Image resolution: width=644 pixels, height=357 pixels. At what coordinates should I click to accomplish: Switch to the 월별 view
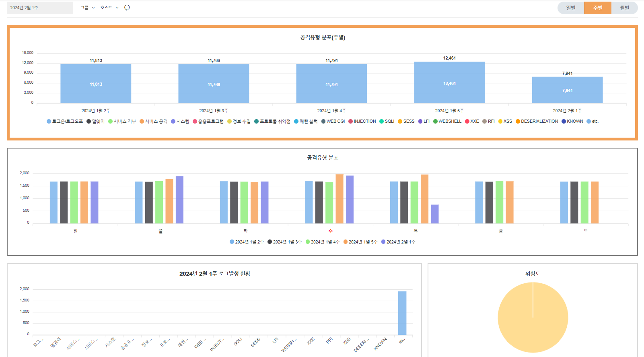click(x=624, y=8)
